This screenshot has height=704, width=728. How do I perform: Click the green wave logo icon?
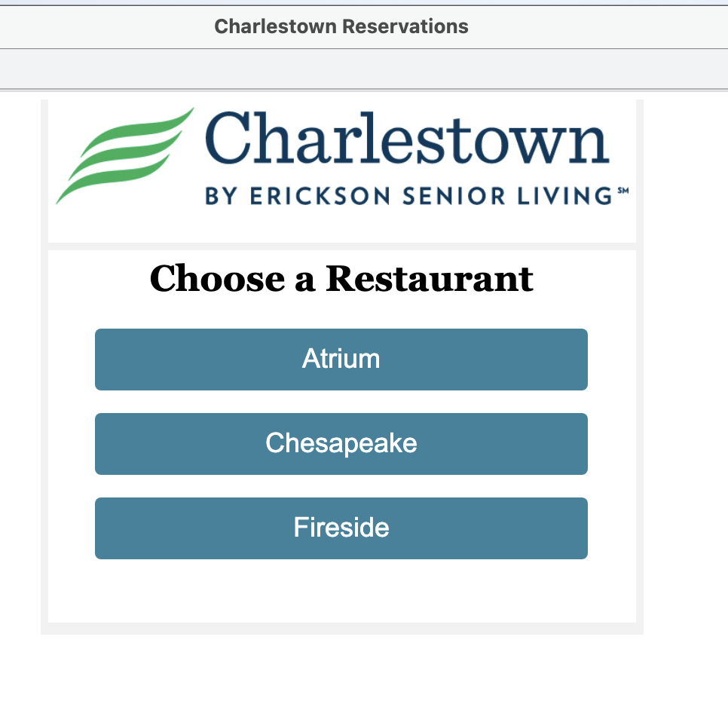124,155
